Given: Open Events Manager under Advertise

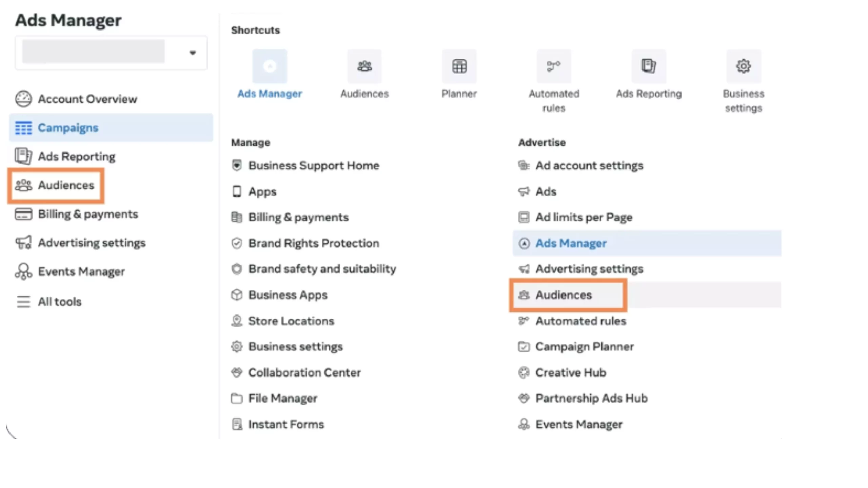Looking at the screenshot, I should (579, 424).
